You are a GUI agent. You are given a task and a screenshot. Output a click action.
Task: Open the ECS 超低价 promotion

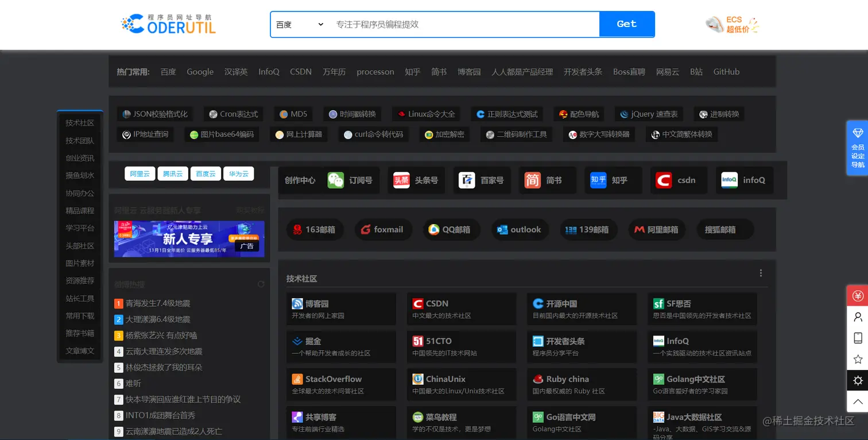733,24
